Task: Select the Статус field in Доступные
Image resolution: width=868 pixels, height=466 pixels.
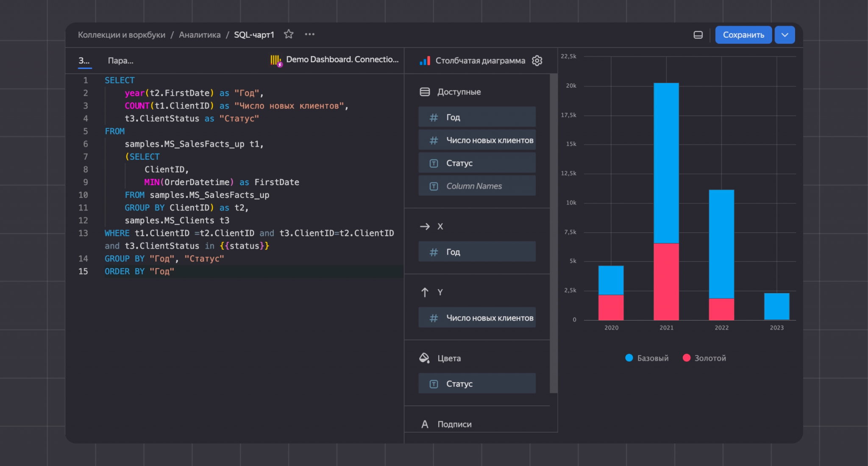Action: click(x=477, y=163)
